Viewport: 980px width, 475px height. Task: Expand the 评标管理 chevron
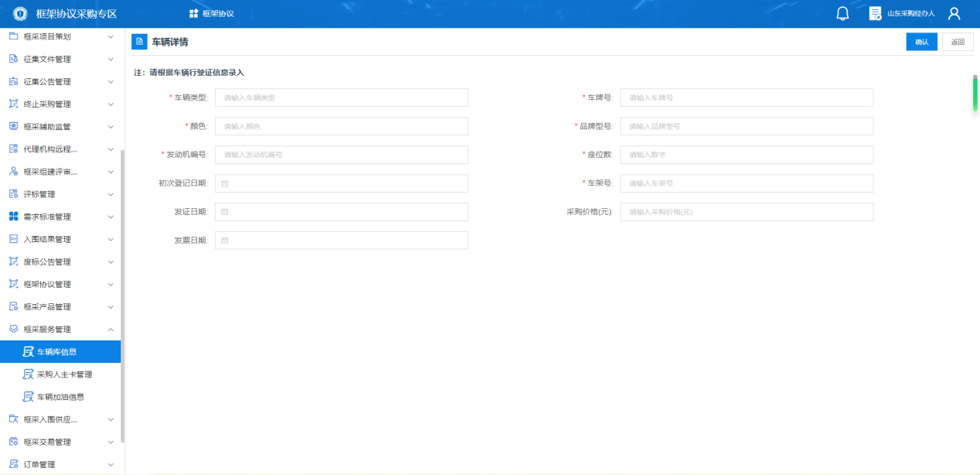(111, 194)
